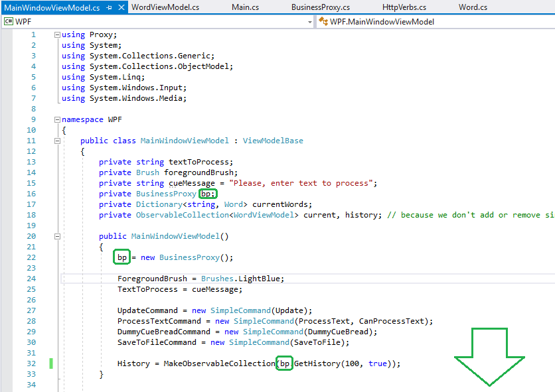Click 'SaveToFileCommand' on line 30
Image resolution: width=555 pixels, height=392 pixels.
coord(157,342)
